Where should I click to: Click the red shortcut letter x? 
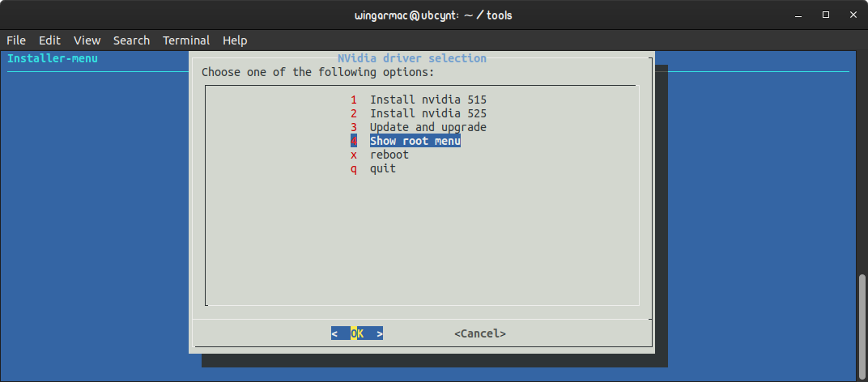coord(354,155)
